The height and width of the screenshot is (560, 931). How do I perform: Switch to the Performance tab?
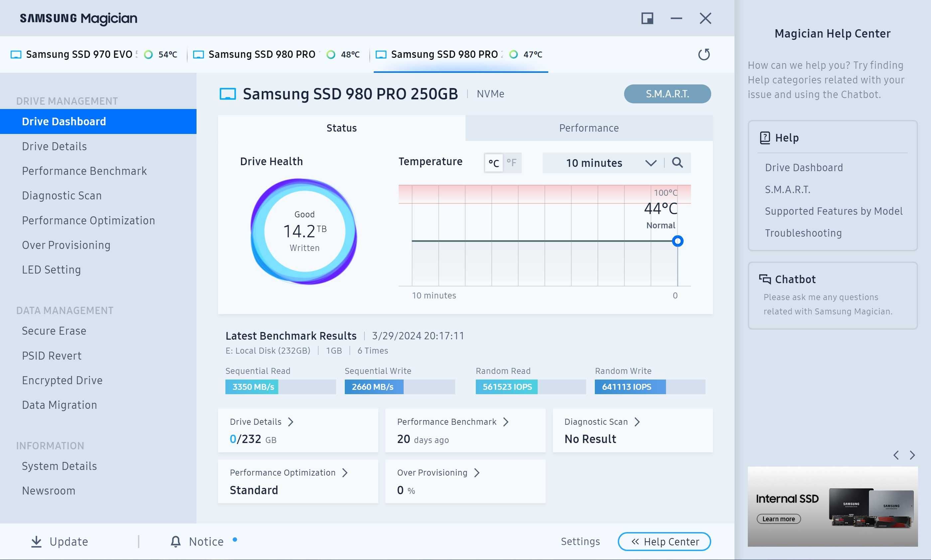[589, 128]
